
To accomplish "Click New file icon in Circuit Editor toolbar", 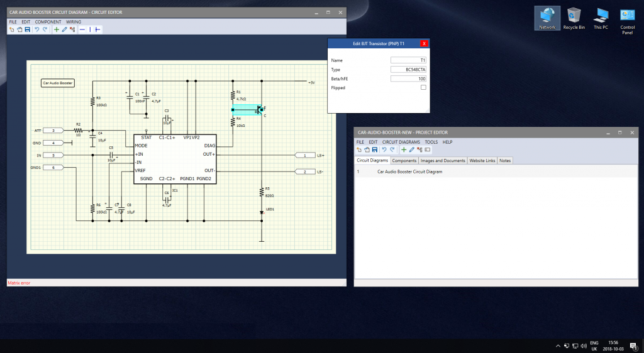I will coord(11,30).
